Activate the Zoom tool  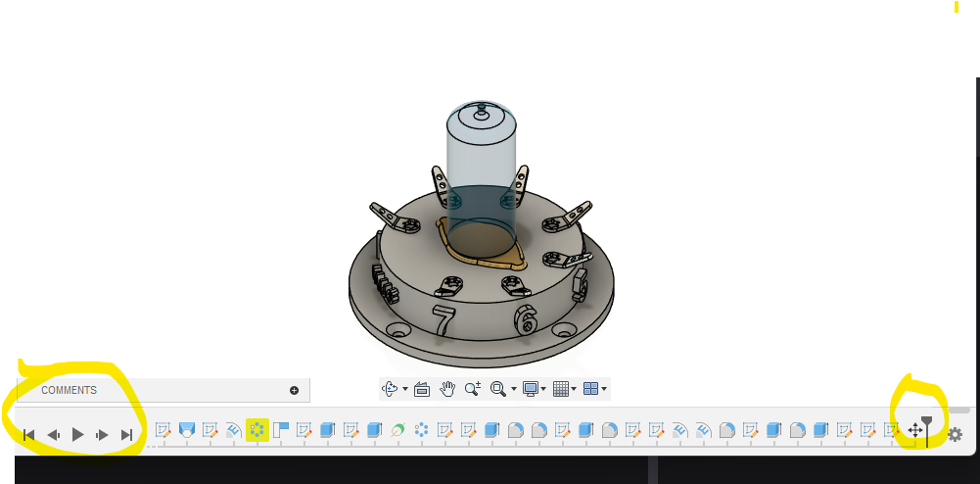pos(473,389)
